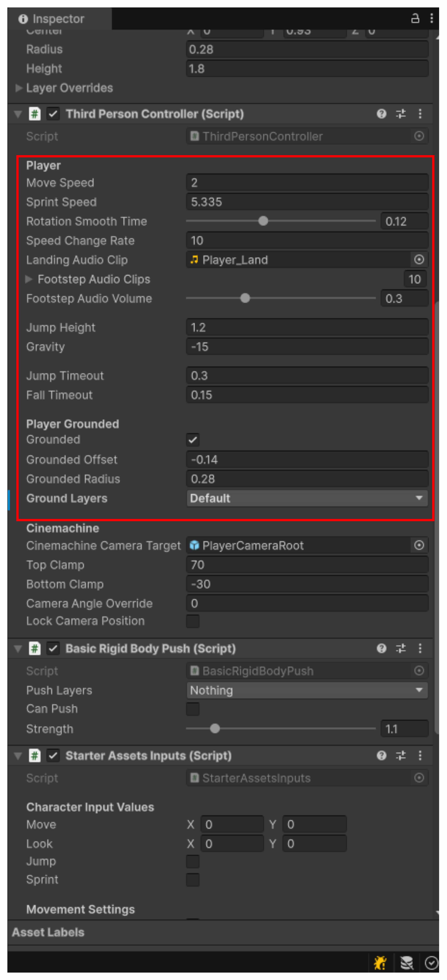Disable the Third Person Controller script
The image size is (447, 980).
(x=53, y=114)
